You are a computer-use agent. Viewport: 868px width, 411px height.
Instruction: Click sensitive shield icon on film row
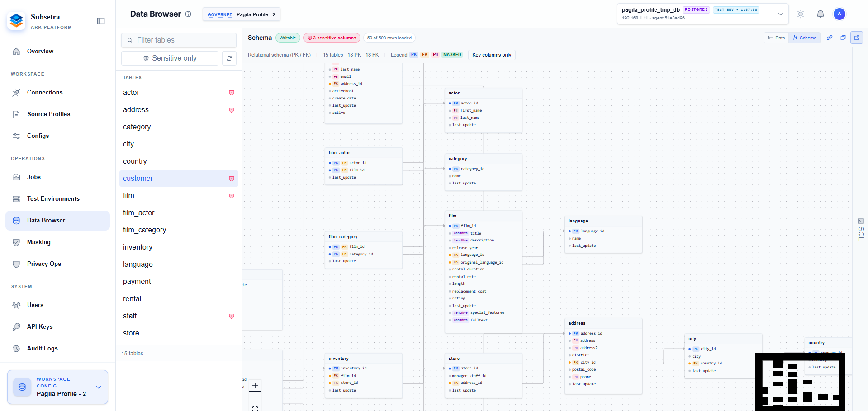[x=232, y=196]
